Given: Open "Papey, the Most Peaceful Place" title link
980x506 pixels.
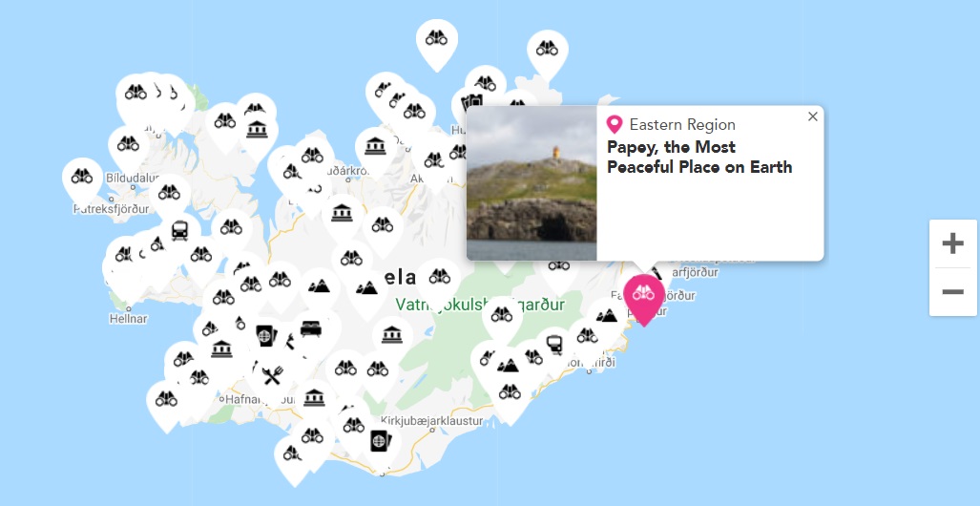Looking at the screenshot, I should click(699, 157).
